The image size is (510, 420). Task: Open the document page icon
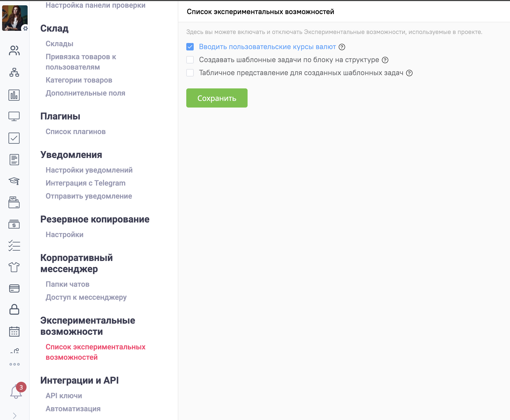click(x=14, y=160)
